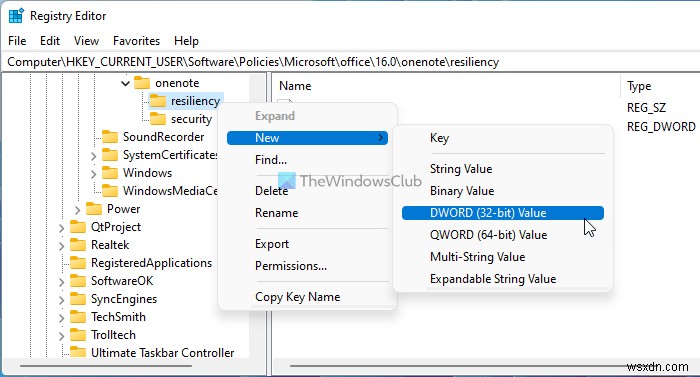Click the REG_DWORD type cell

click(661, 127)
